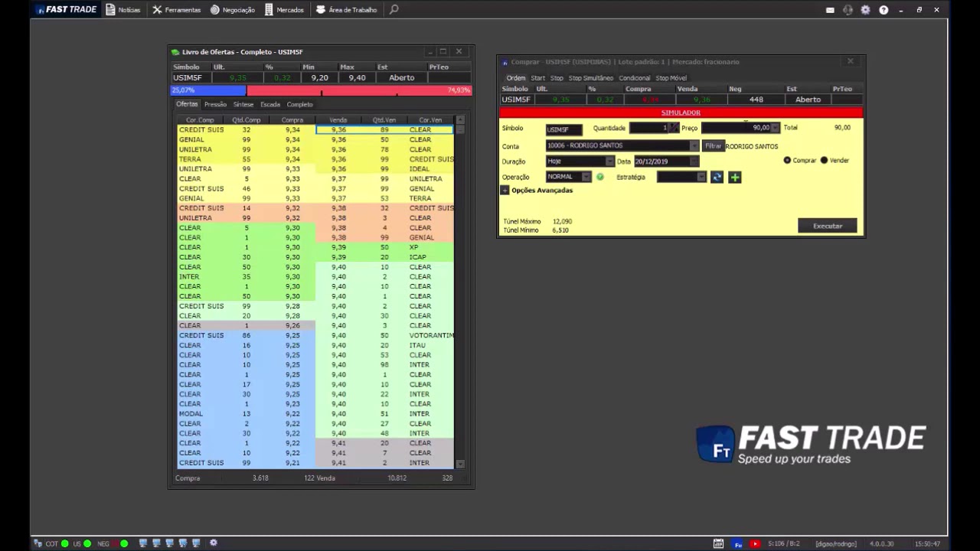980x551 pixels.
Task: Open the Negociação menu
Action: pos(233,10)
